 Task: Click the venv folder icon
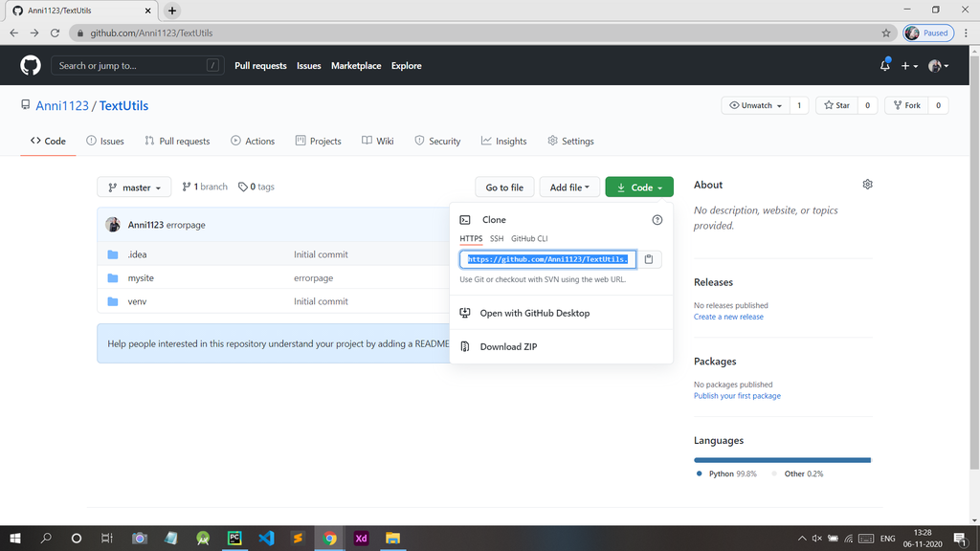coord(113,301)
